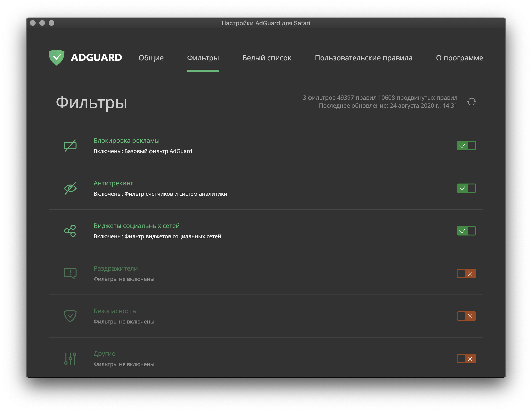Screen dimensions: 532x412
Task: Open the Другие filters category
Action: coord(104,354)
